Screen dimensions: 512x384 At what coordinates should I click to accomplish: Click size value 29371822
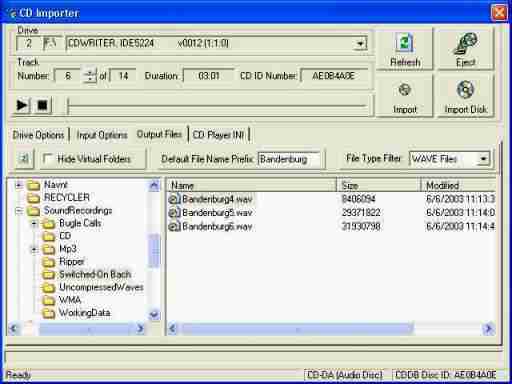(x=361, y=213)
